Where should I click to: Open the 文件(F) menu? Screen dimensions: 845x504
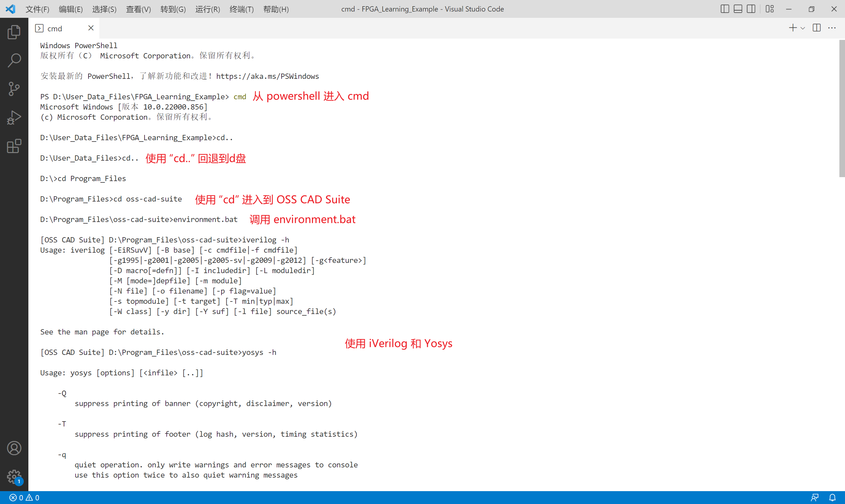point(37,9)
